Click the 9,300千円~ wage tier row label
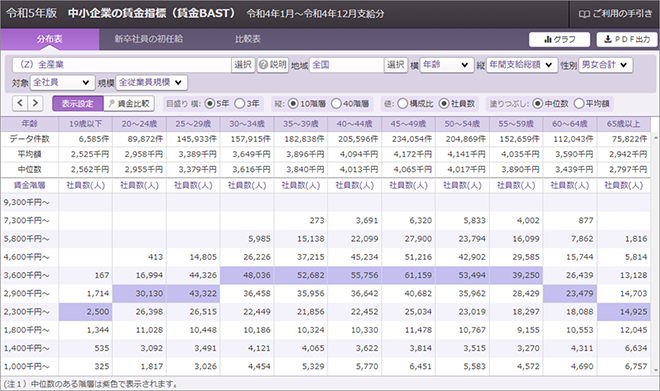Image resolution: width=660 pixels, height=391 pixels. [30, 202]
